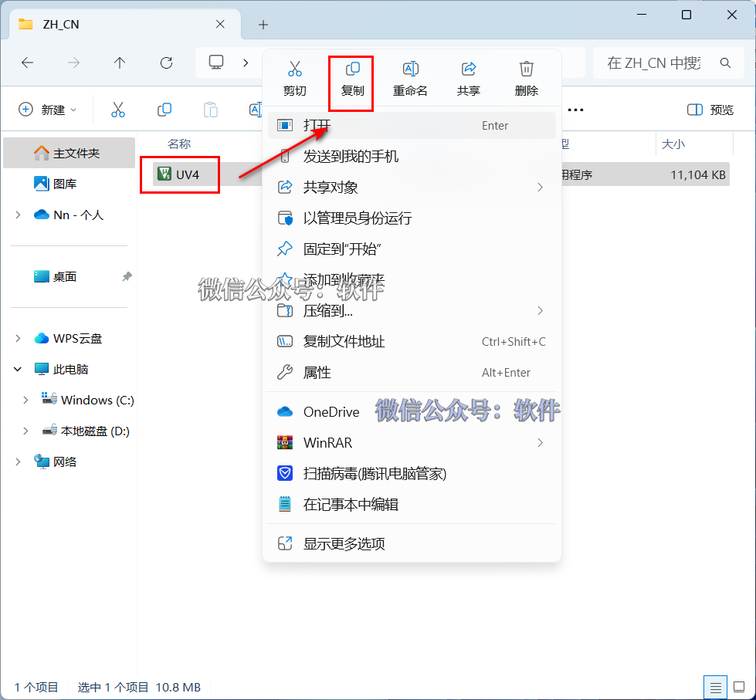
Task: Expand arrow next to 压缩到...
Action: pos(540,311)
